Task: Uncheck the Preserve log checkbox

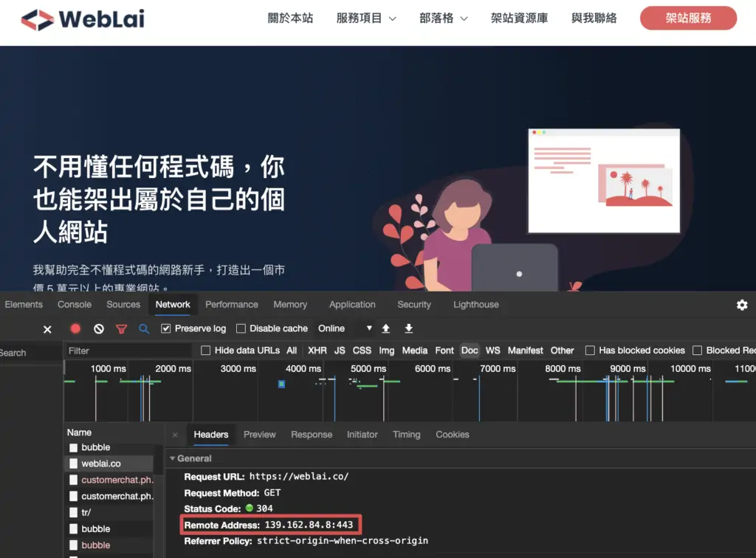Action: (166, 328)
